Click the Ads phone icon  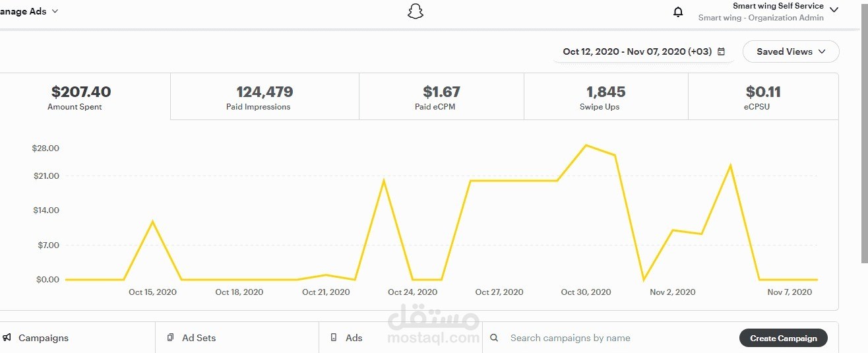pos(334,338)
